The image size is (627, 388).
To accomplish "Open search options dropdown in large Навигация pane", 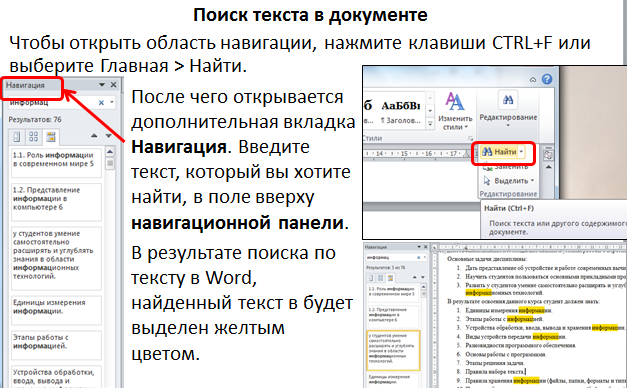I will (112, 103).
